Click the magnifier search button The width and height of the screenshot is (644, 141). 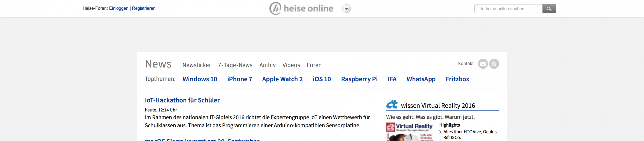[549, 9]
